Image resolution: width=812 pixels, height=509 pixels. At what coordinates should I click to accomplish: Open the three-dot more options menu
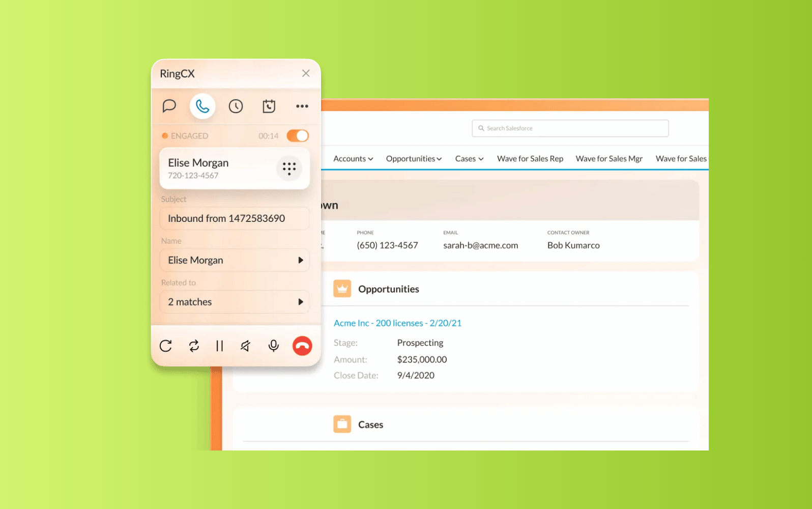(302, 106)
